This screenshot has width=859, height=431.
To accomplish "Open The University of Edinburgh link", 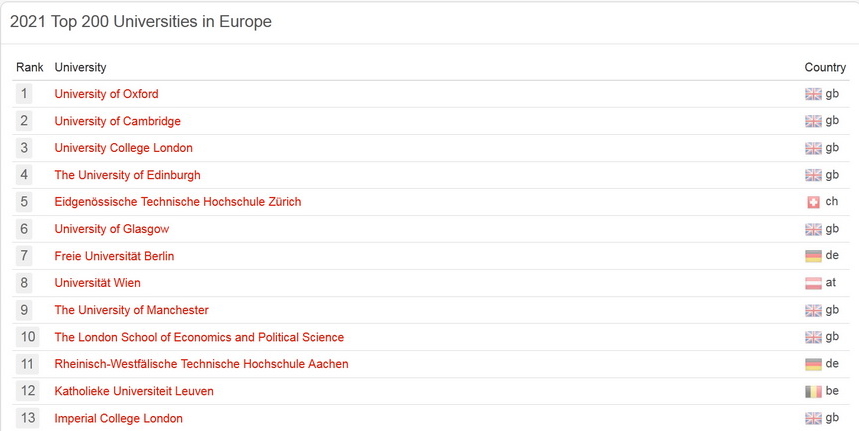I will (127, 175).
